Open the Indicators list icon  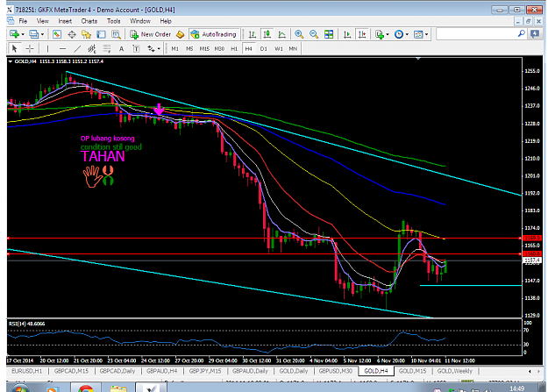coord(379,34)
